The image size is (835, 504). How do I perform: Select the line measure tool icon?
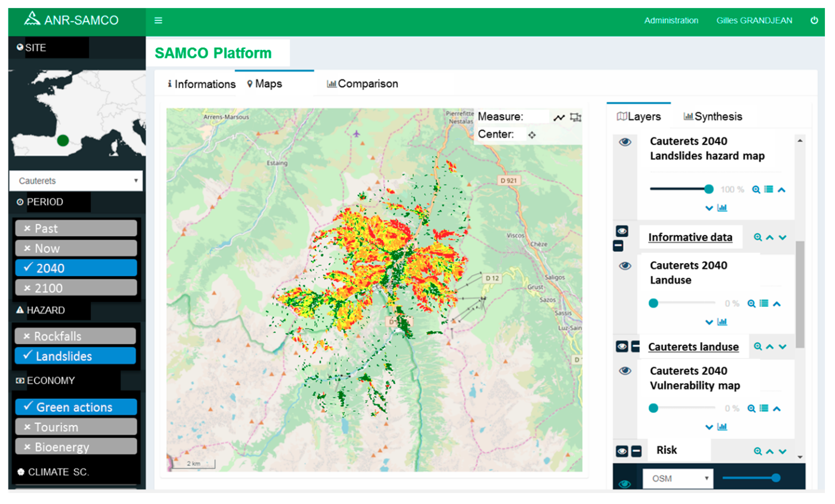click(x=559, y=117)
